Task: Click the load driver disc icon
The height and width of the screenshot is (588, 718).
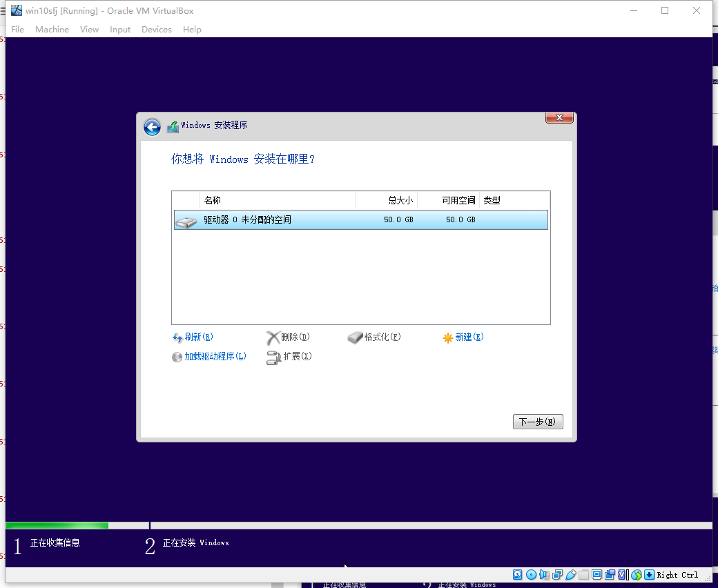Action: [177, 357]
